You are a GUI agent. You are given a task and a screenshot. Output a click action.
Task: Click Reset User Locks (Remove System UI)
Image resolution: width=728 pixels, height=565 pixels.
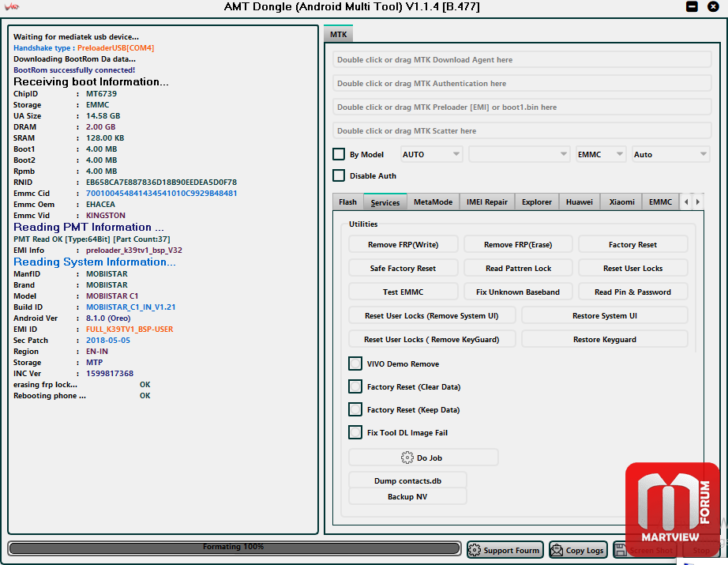coord(432,315)
